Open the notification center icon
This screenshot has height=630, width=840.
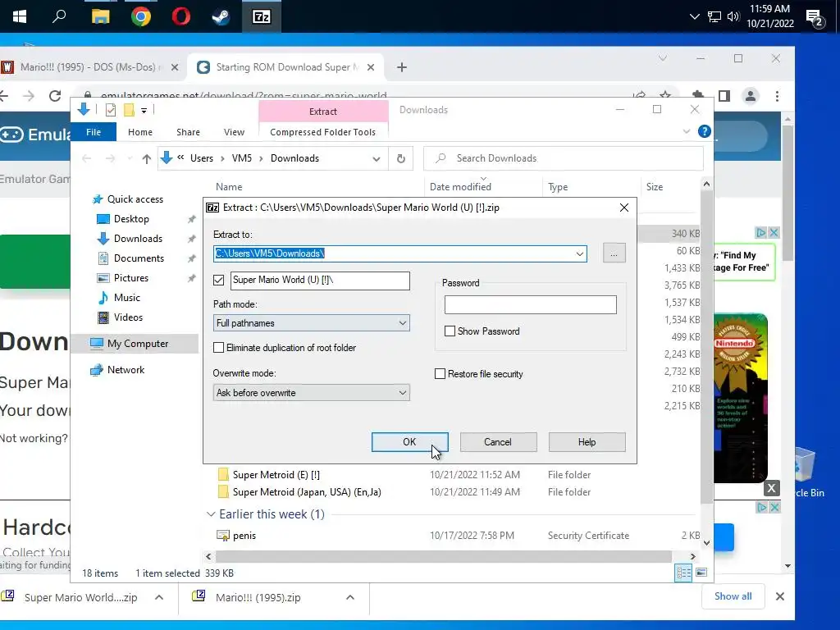[x=815, y=18]
